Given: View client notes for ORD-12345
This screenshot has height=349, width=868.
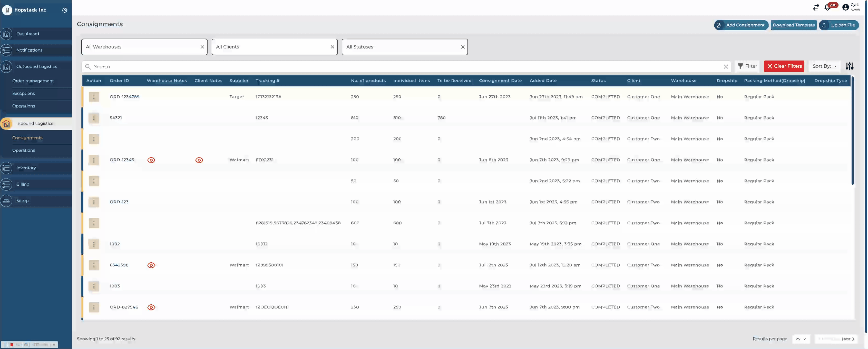Looking at the screenshot, I should click(199, 160).
